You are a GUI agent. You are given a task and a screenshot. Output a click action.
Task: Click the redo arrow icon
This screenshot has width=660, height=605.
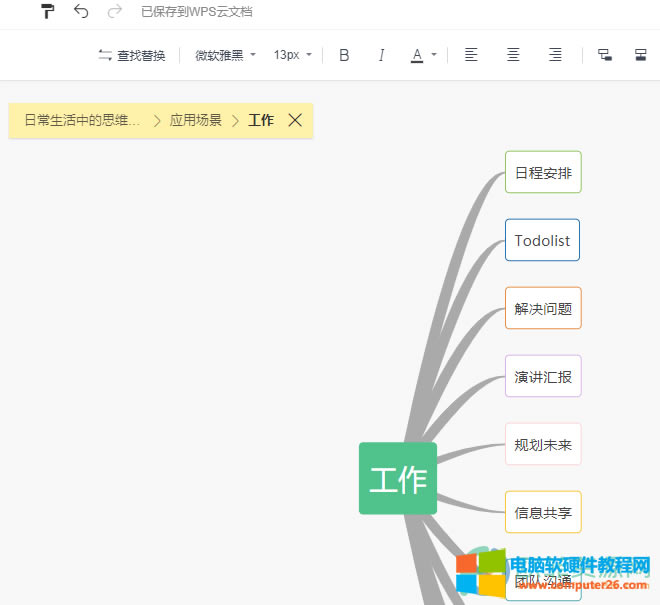coord(114,12)
